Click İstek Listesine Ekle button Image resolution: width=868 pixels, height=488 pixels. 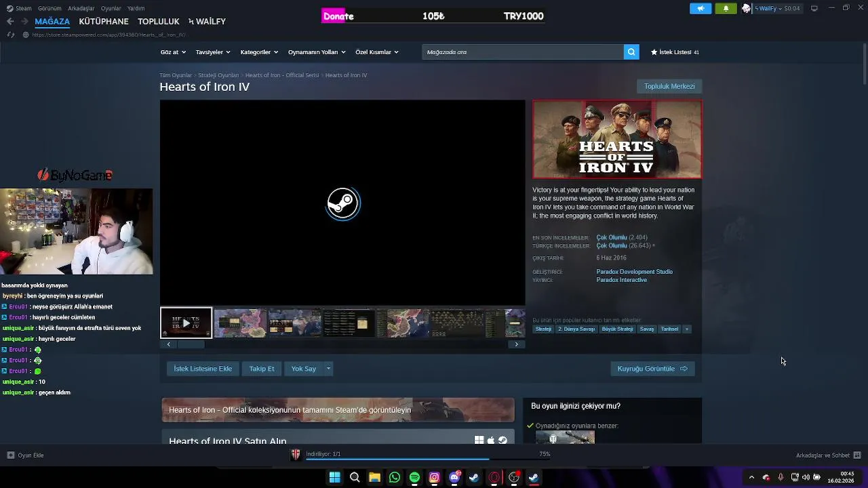(203, 369)
